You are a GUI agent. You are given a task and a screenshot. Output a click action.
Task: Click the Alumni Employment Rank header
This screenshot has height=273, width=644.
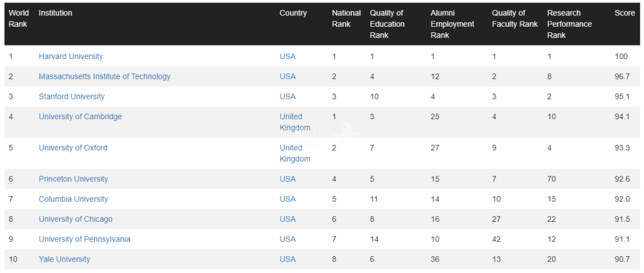pyautogui.click(x=452, y=24)
